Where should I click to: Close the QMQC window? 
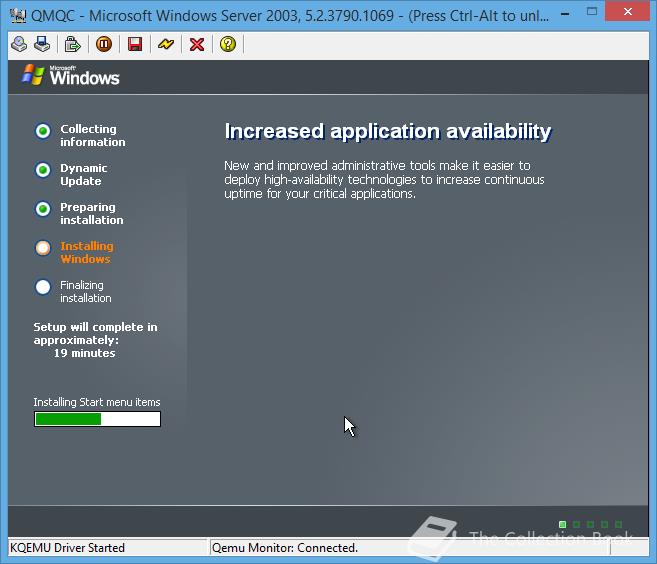[x=628, y=12]
